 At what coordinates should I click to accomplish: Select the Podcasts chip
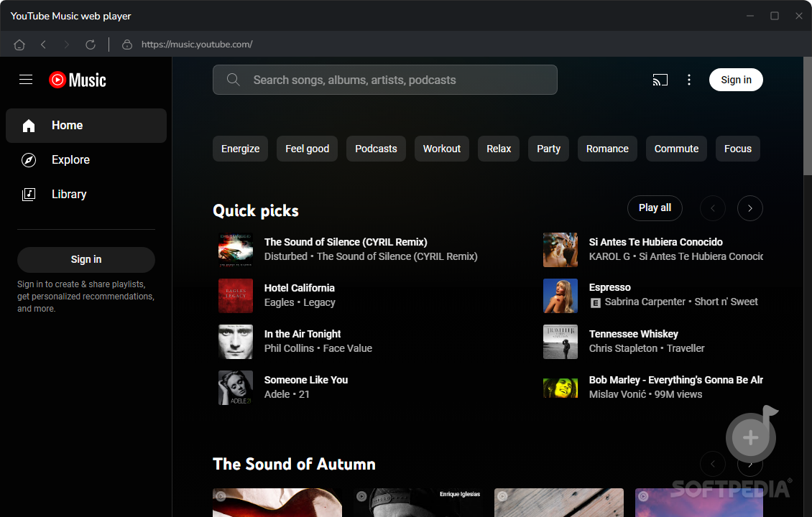coord(376,149)
